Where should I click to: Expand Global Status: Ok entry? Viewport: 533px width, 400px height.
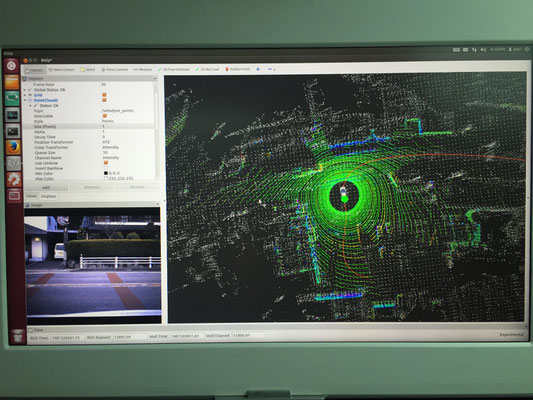[25, 90]
